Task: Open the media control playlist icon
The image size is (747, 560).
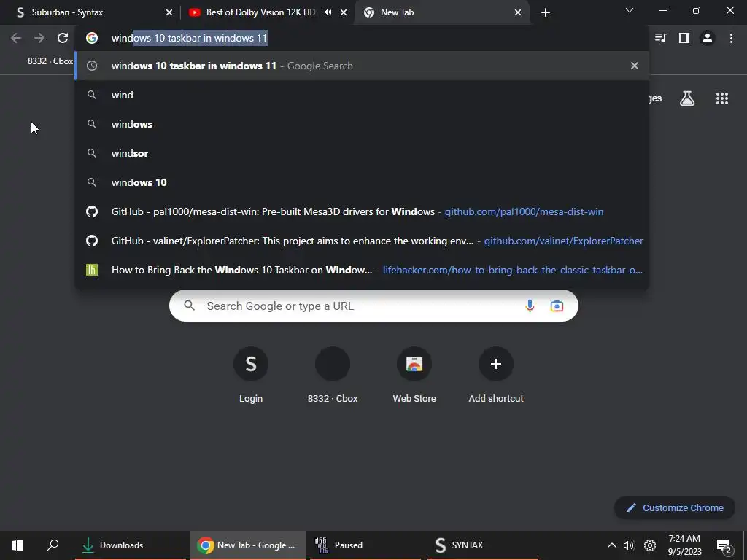Action: pyautogui.click(x=661, y=38)
